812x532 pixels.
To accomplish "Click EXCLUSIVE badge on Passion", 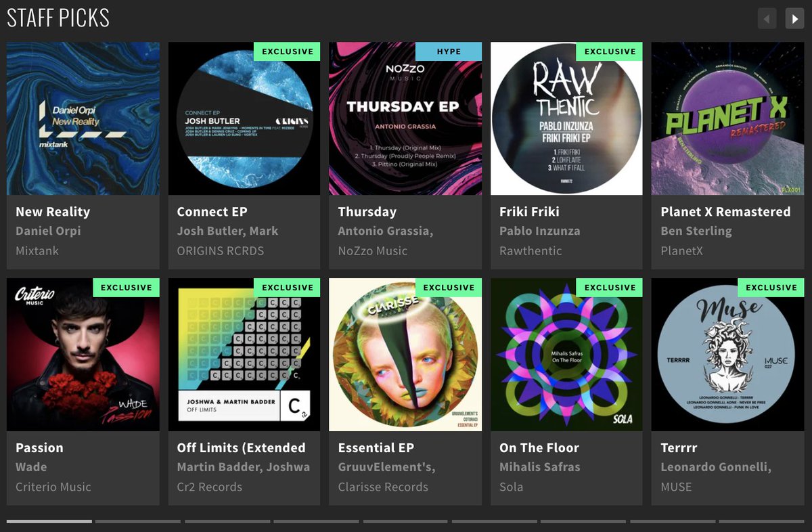I will pyautogui.click(x=127, y=288).
